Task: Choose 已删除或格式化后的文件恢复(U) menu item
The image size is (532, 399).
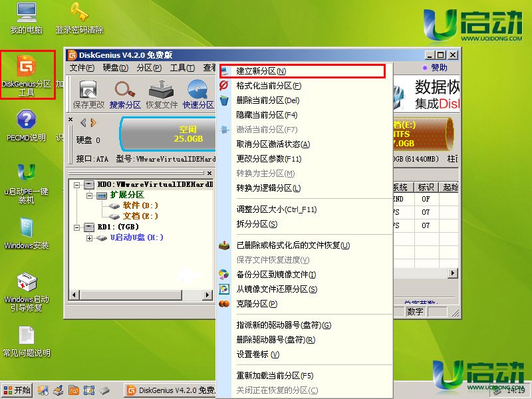Action: click(305, 245)
